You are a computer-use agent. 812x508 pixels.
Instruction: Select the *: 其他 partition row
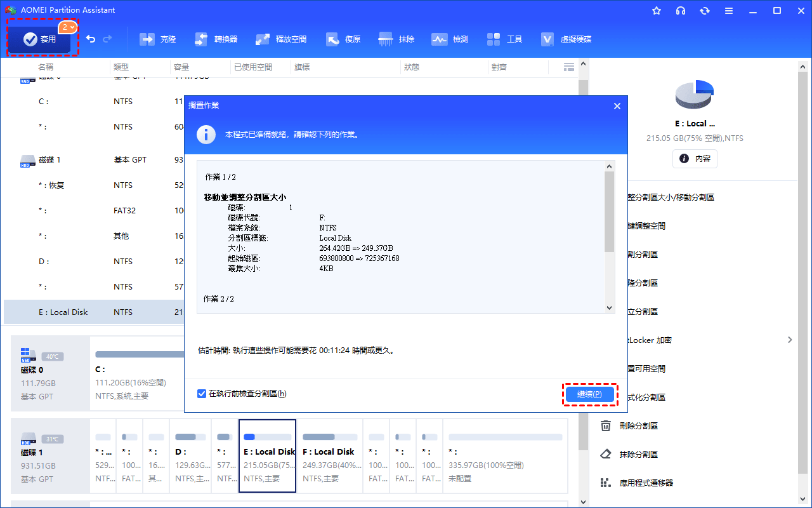coord(94,236)
